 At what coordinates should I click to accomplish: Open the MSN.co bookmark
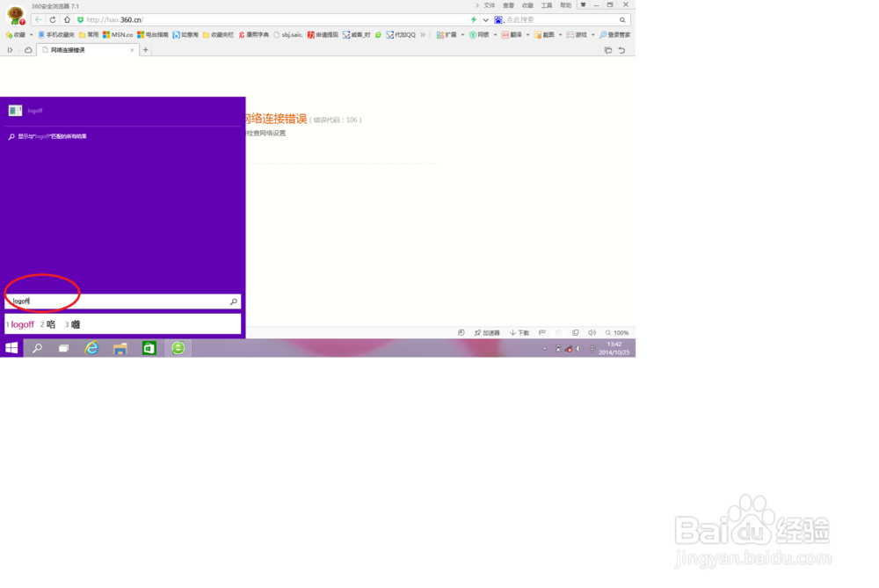point(118,35)
